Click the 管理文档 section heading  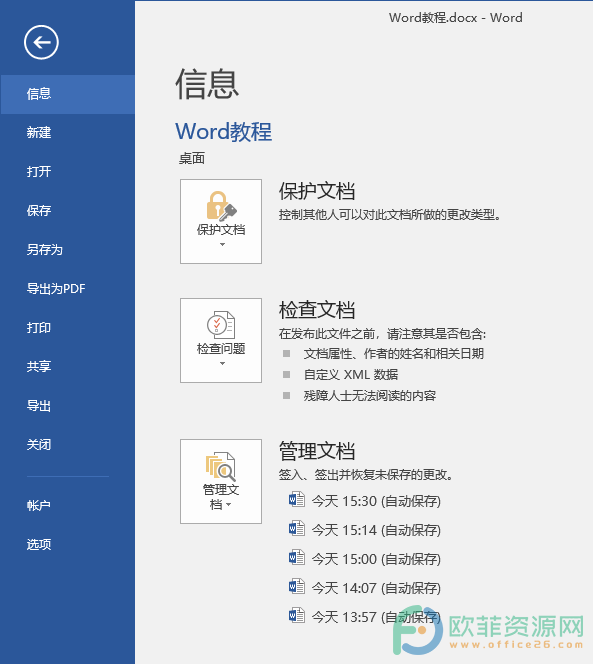[x=317, y=451]
